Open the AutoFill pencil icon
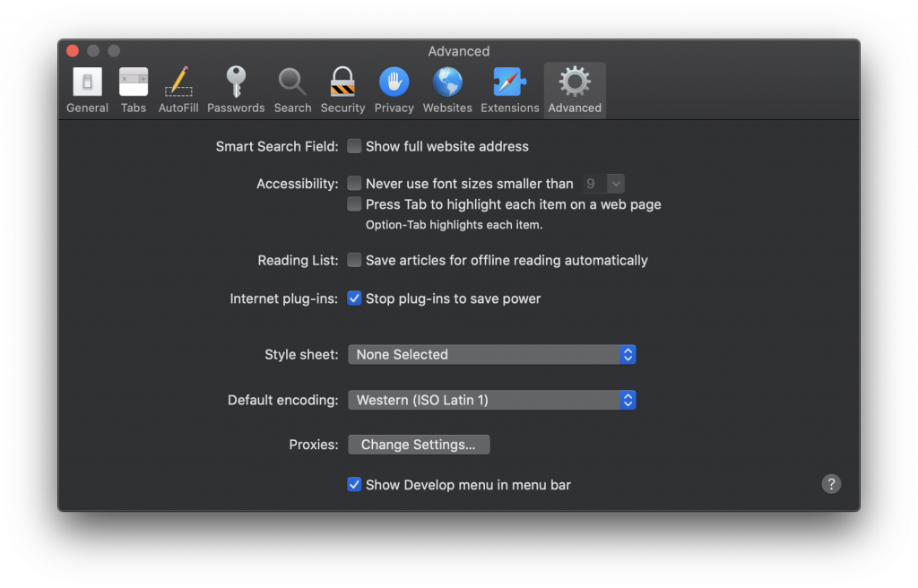This screenshot has height=588, width=918. [x=178, y=83]
